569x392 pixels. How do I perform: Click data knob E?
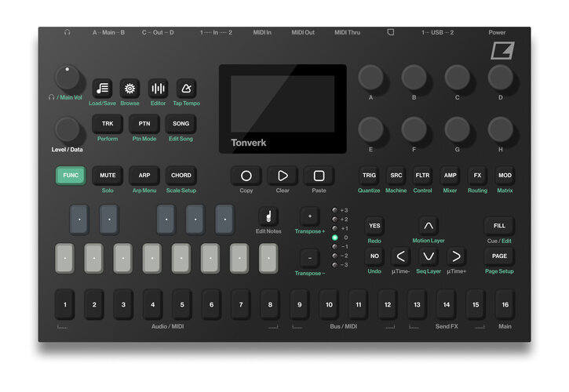tap(371, 129)
